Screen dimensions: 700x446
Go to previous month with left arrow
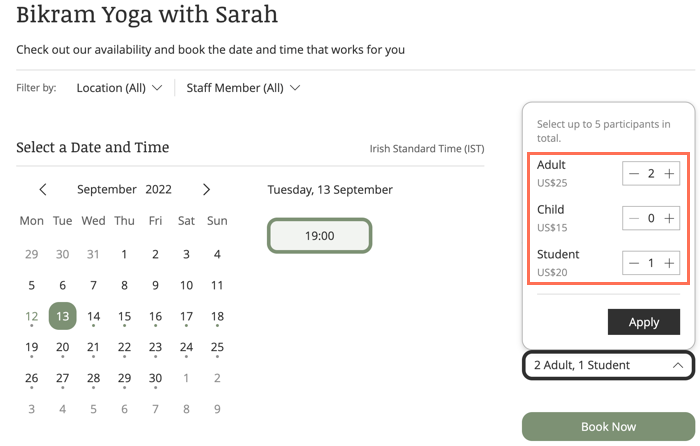pos(43,189)
